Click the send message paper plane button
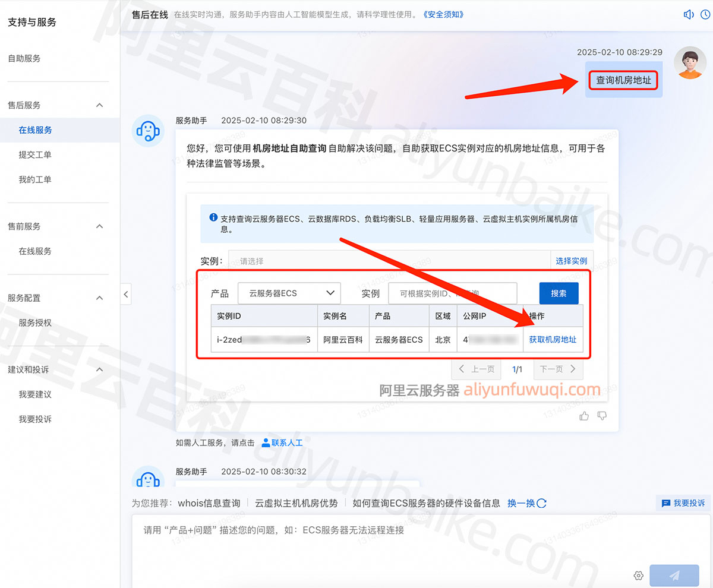The image size is (713, 588). coord(674,575)
